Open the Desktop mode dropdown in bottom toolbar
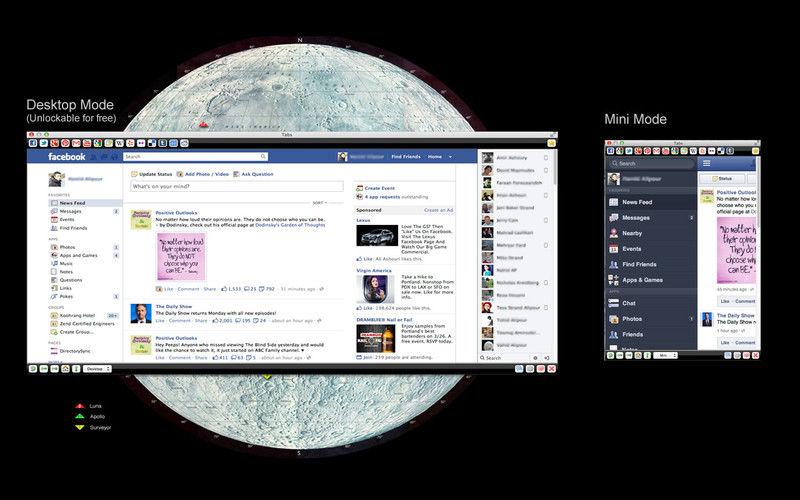 tap(97, 368)
